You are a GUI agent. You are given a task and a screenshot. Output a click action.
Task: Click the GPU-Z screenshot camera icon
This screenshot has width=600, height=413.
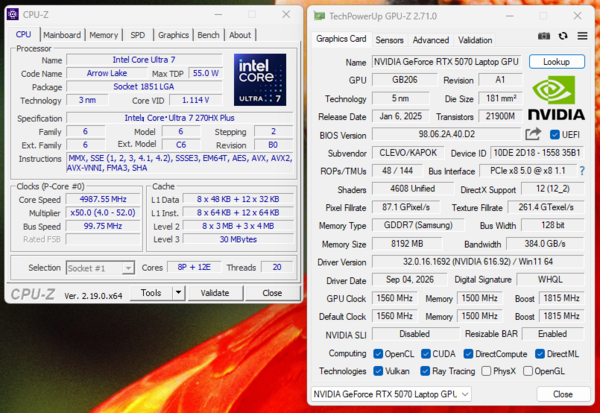coord(544,36)
